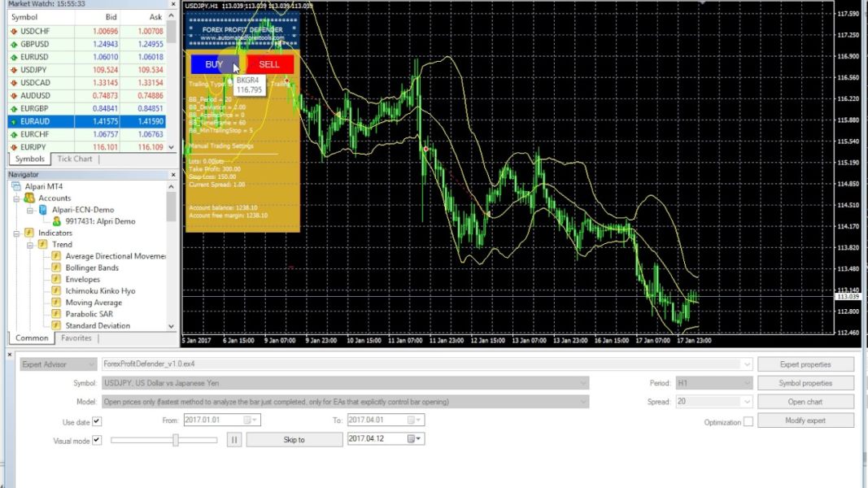Collapse the Indicators tree node

tap(16, 233)
